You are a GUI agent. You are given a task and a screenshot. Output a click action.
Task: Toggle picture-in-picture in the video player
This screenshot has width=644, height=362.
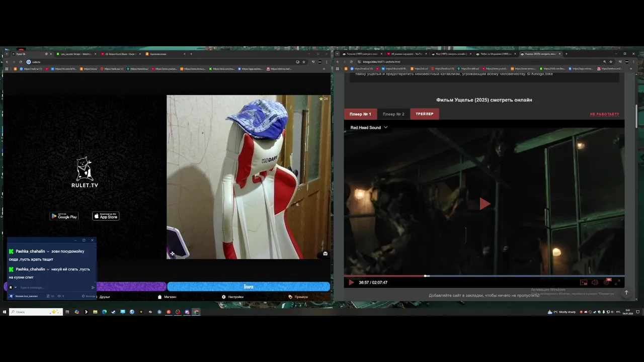click(584, 283)
